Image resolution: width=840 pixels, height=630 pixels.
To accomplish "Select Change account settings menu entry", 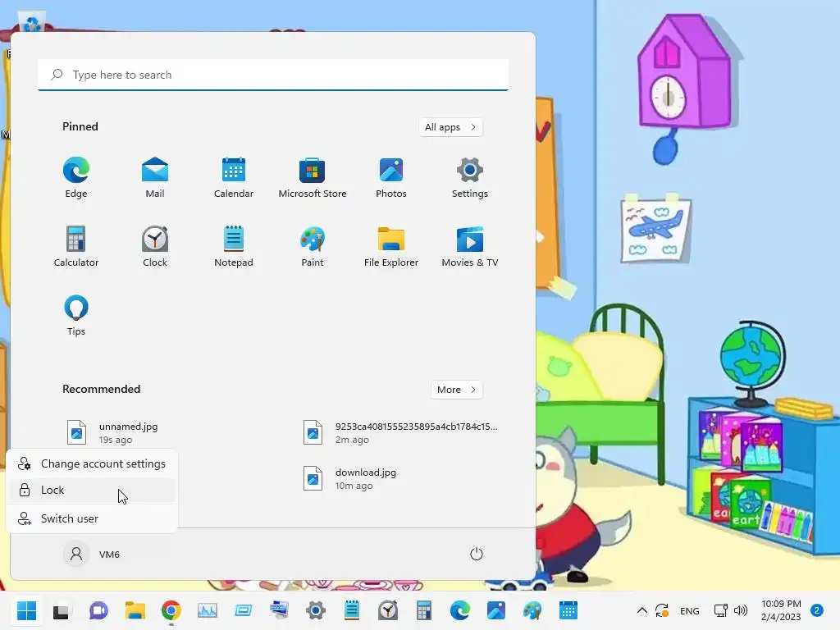I will coord(92,464).
